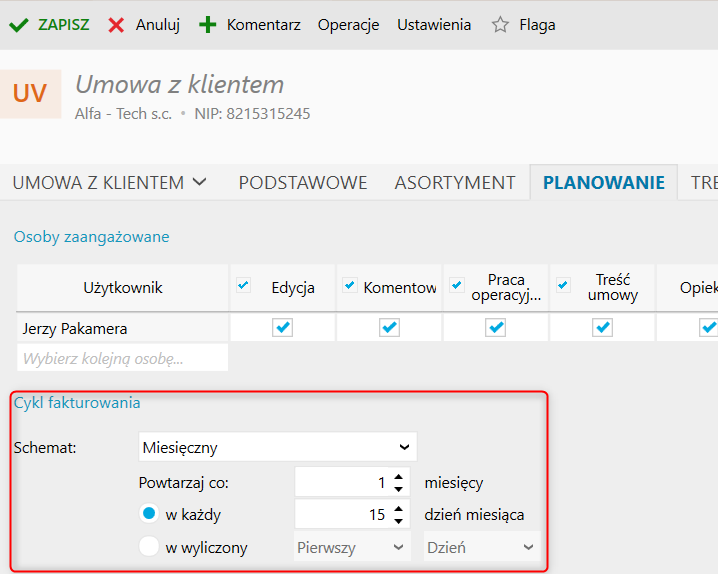Viewport: 718px width, 574px height.
Task: Click the green plus Komentarz icon
Action: pyautogui.click(x=208, y=25)
